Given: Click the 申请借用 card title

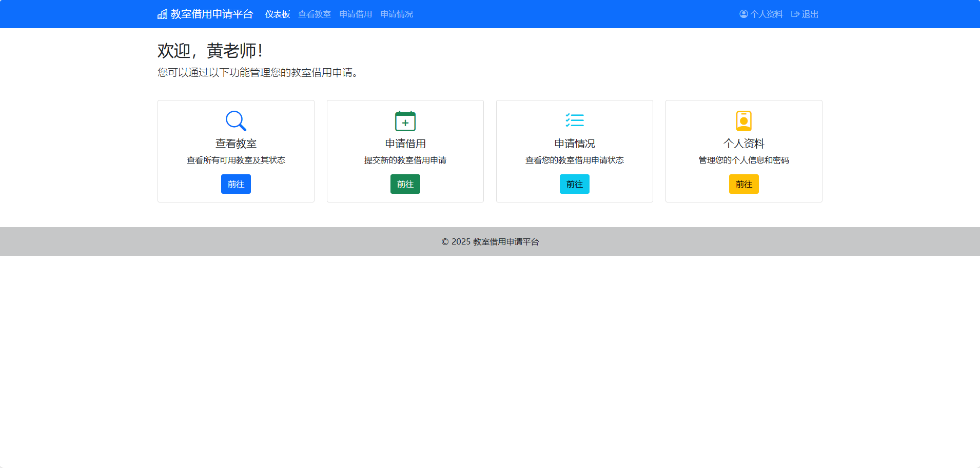Looking at the screenshot, I should coord(405,144).
